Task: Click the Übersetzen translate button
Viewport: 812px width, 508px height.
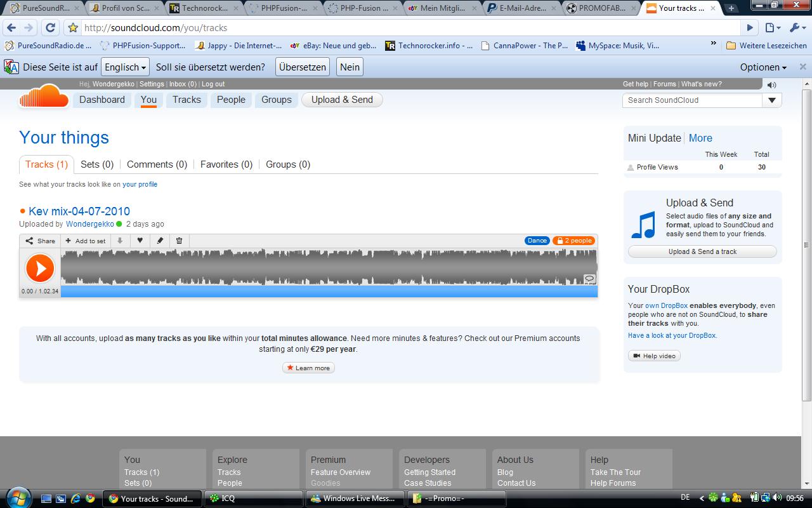Action: click(303, 67)
